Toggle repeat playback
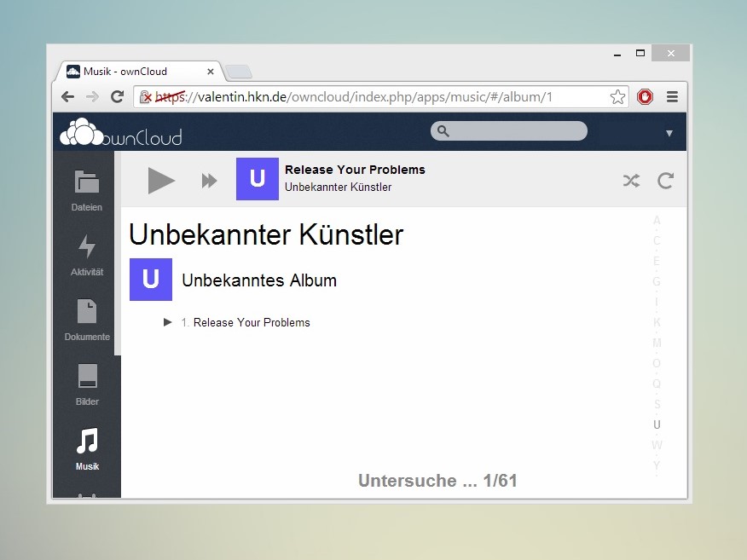The image size is (747, 560). pos(665,181)
